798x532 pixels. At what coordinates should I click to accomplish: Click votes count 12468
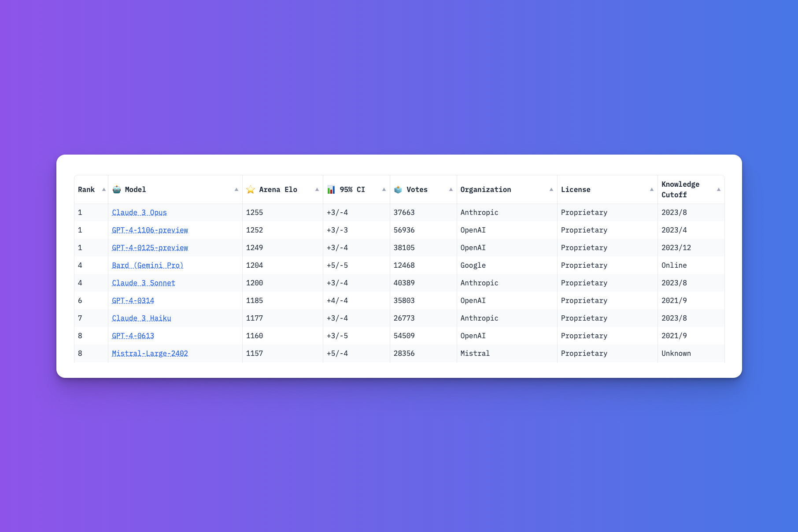tap(404, 265)
